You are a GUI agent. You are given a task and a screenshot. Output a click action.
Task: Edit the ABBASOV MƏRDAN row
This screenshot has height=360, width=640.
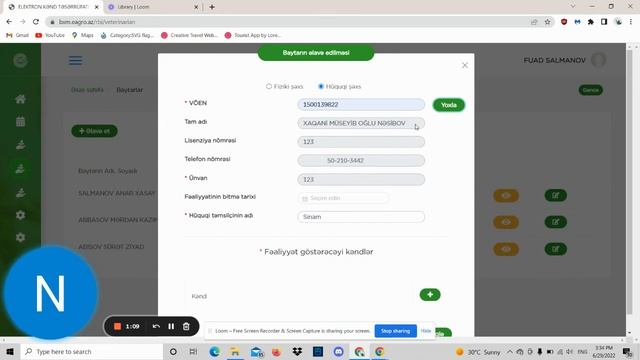click(x=556, y=222)
